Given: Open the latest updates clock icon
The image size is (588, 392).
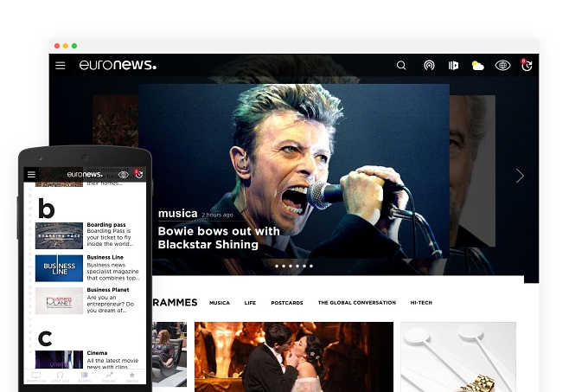Looking at the screenshot, I should pos(527,65).
